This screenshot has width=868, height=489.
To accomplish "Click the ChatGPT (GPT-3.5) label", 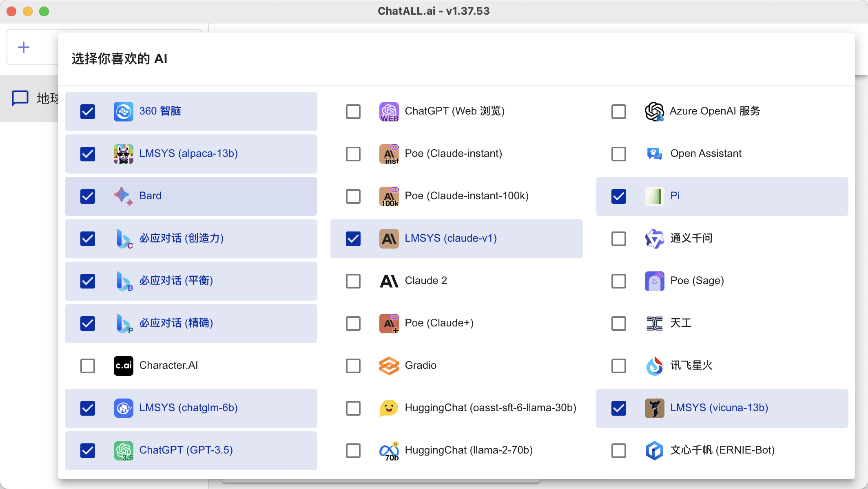I will pyautogui.click(x=186, y=450).
